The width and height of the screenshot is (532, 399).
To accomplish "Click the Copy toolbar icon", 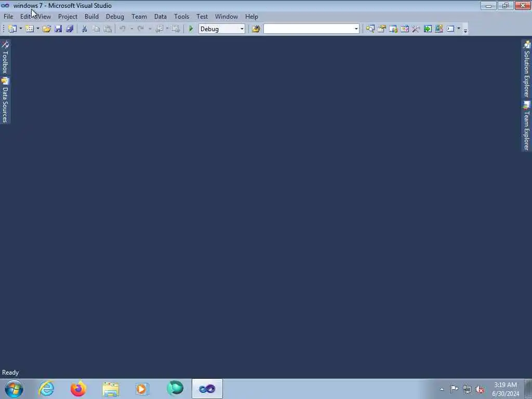I will pos(96,29).
